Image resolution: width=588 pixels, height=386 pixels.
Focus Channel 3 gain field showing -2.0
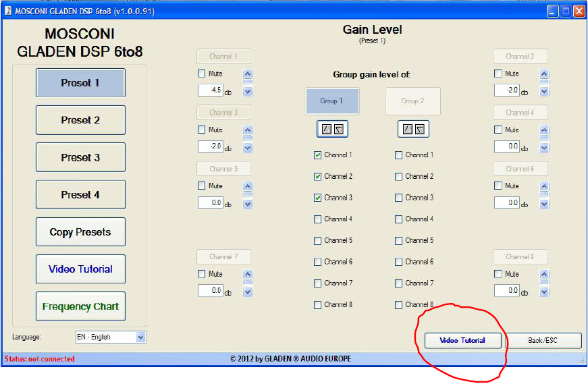pos(211,146)
